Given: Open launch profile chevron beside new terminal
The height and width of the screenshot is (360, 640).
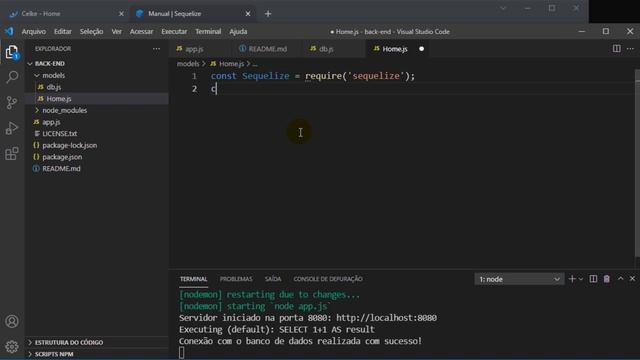Looking at the screenshot, I should pos(581,279).
